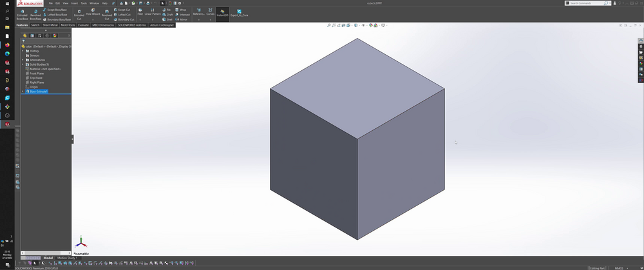Open the Curves dropdown arrow
The image size is (644, 270).
(x=211, y=20)
